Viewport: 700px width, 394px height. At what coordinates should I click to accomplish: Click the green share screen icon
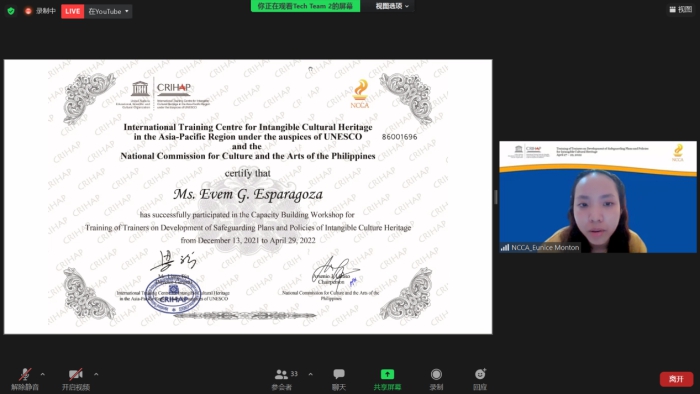point(387,374)
